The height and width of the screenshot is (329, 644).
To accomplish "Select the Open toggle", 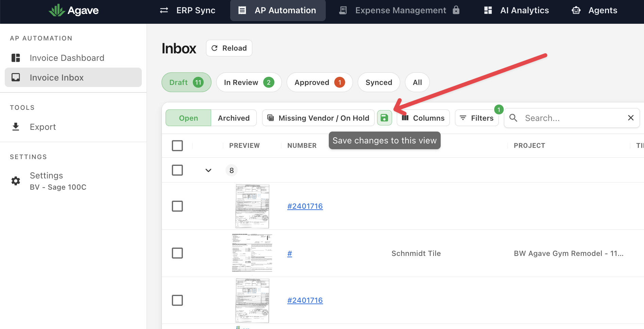I will tap(188, 118).
